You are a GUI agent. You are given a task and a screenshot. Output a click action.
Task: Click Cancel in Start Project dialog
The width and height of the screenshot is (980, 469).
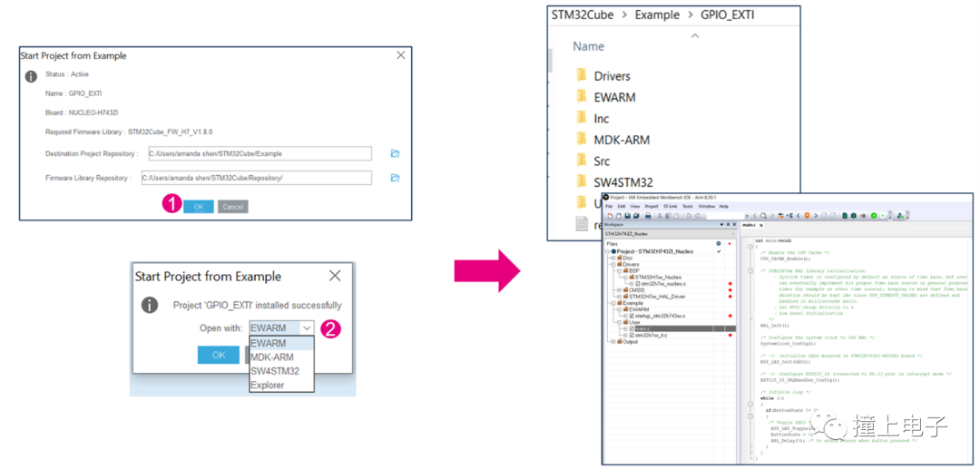(x=232, y=207)
